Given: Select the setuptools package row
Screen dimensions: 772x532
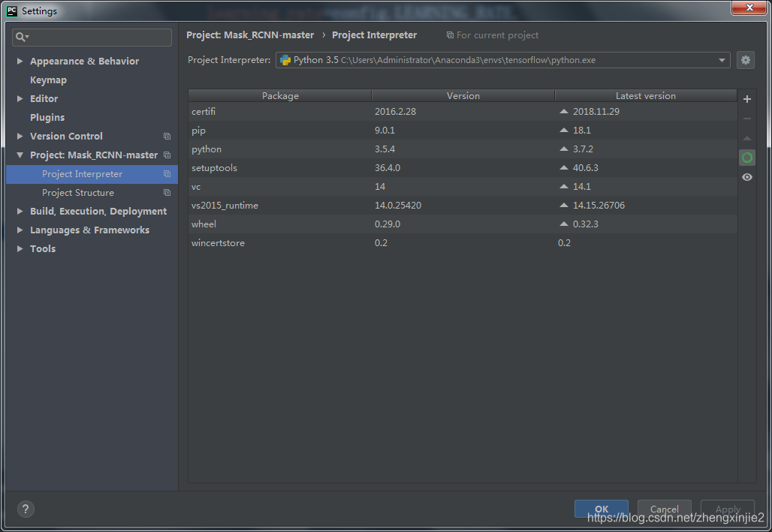Looking at the screenshot, I should [x=463, y=168].
